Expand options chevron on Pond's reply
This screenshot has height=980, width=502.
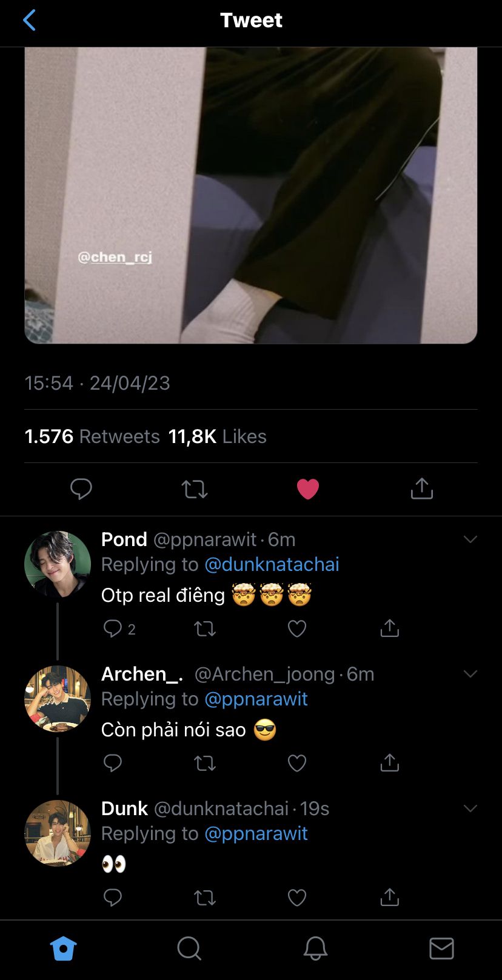click(470, 539)
